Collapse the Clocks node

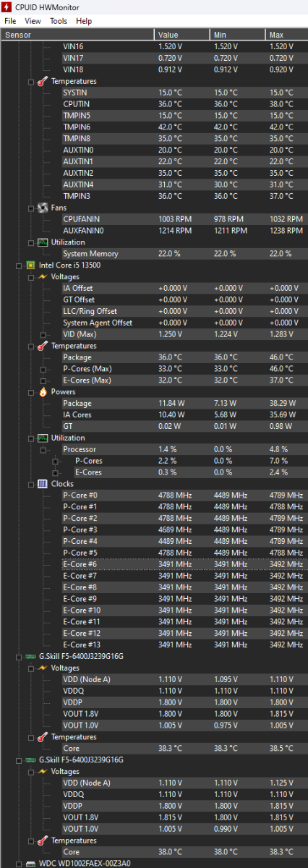(x=30, y=484)
